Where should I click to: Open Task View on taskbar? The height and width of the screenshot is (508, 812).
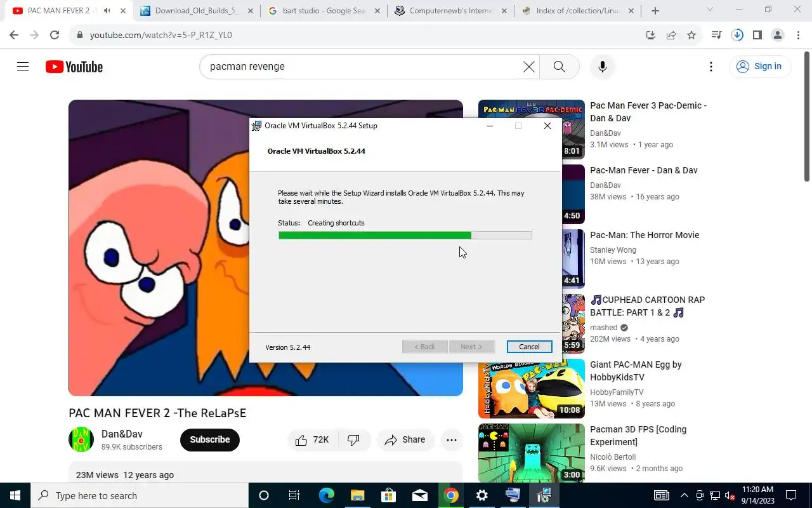[x=294, y=495]
